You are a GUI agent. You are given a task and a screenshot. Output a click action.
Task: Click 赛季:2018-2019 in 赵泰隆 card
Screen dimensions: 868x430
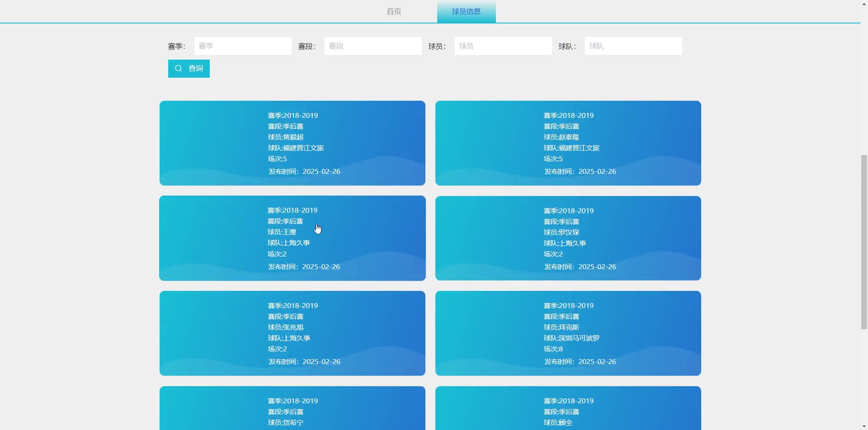click(x=568, y=115)
